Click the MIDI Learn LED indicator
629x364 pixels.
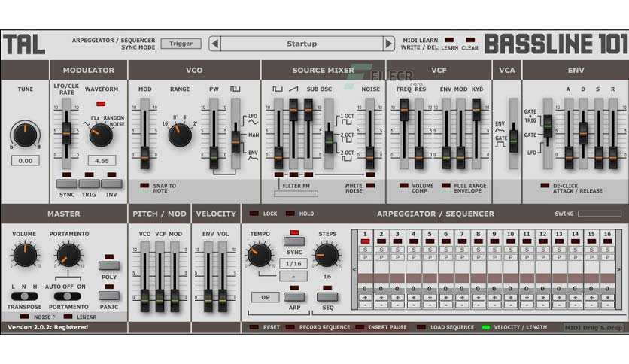(449, 40)
